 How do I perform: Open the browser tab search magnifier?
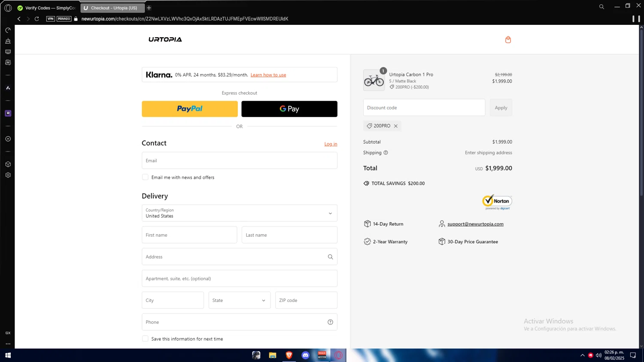coord(601,7)
